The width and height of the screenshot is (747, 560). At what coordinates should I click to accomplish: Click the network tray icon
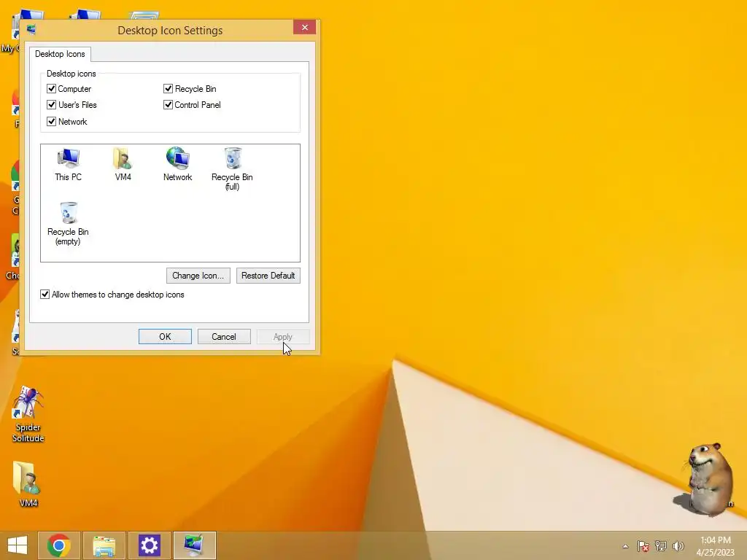pyautogui.click(x=661, y=546)
